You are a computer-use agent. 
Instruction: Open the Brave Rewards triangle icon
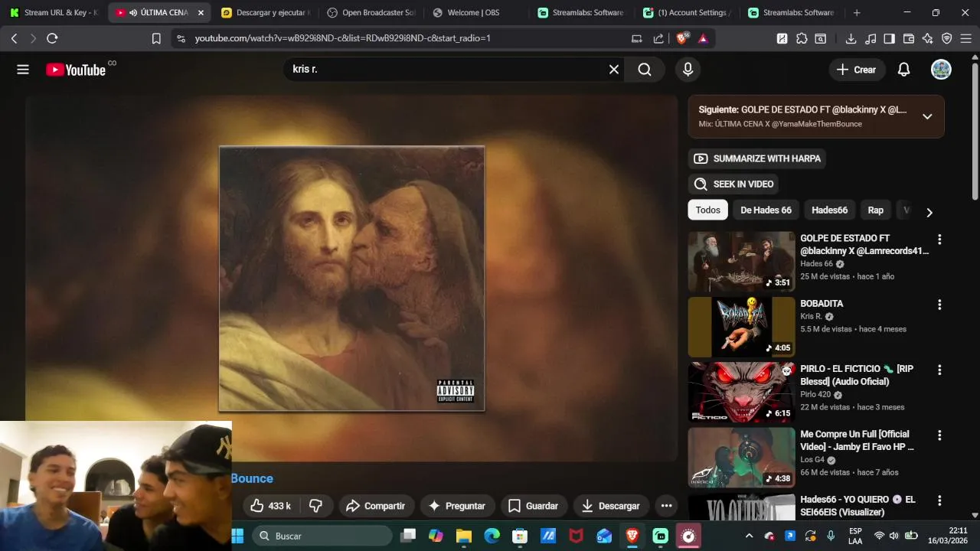(x=703, y=38)
